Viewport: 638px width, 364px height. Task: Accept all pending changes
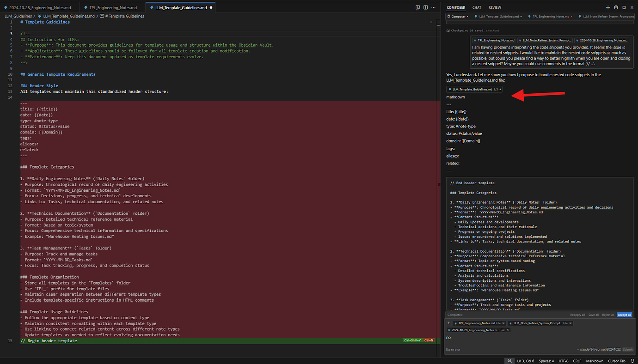tap(624, 315)
